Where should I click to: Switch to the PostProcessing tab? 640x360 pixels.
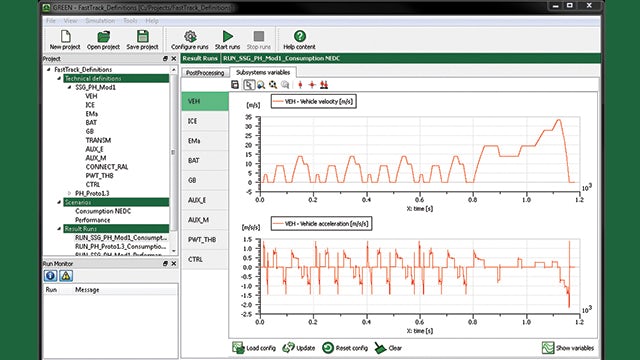tap(205, 73)
